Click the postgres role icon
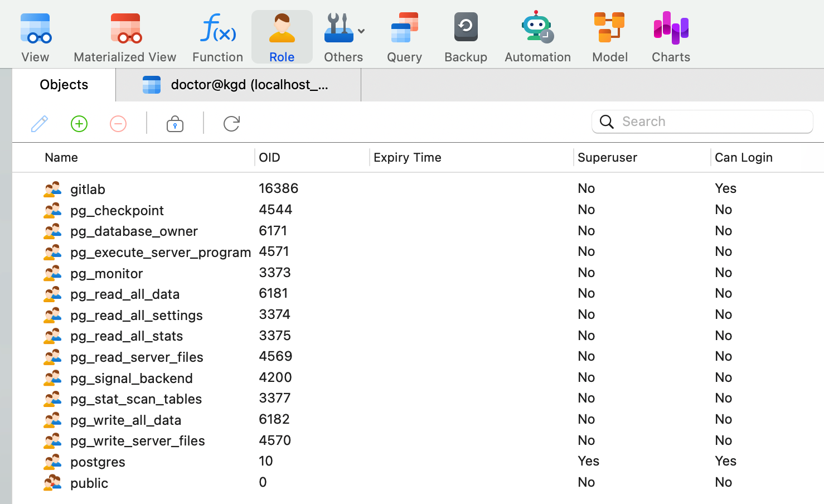Image resolution: width=824 pixels, height=504 pixels. tap(52, 462)
